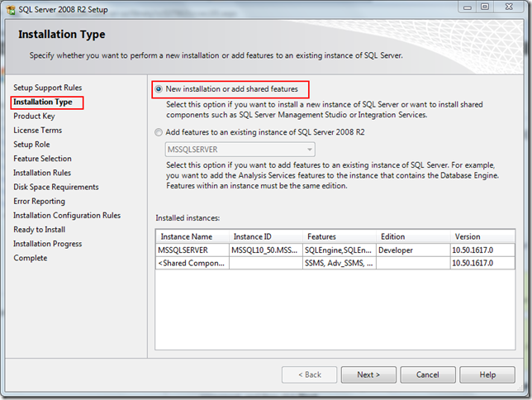Select Disk Space Requirements step

[x=56, y=187]
